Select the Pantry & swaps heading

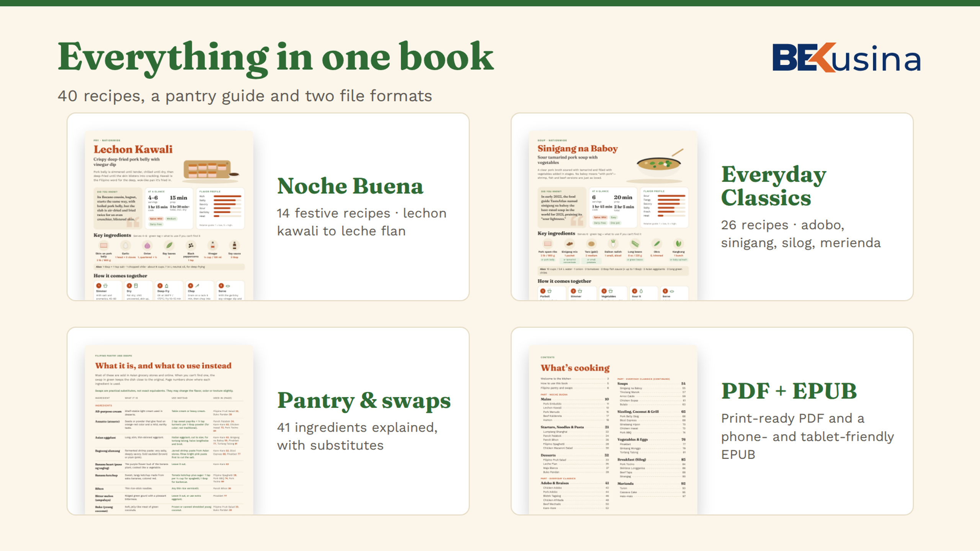[364, 401]
